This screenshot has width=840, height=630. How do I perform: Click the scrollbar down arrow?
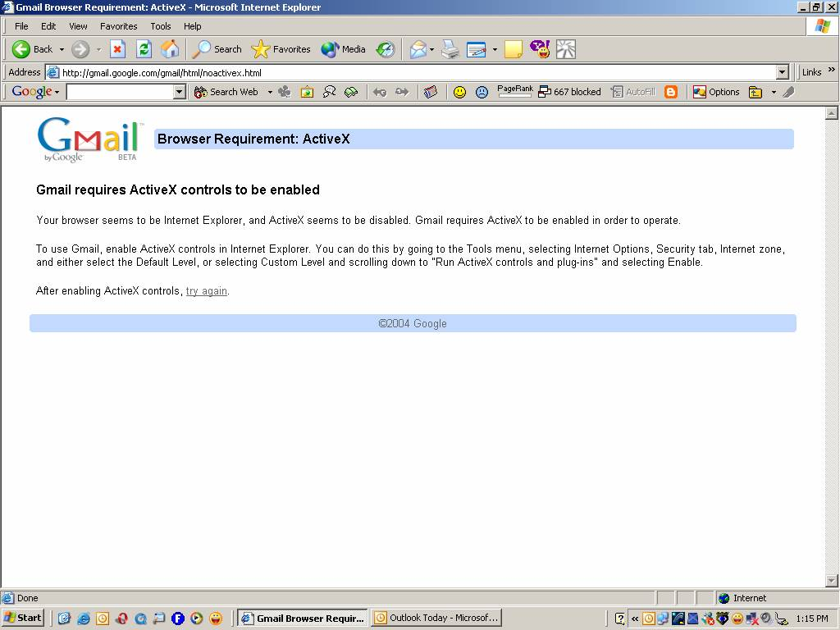(832, 580)
